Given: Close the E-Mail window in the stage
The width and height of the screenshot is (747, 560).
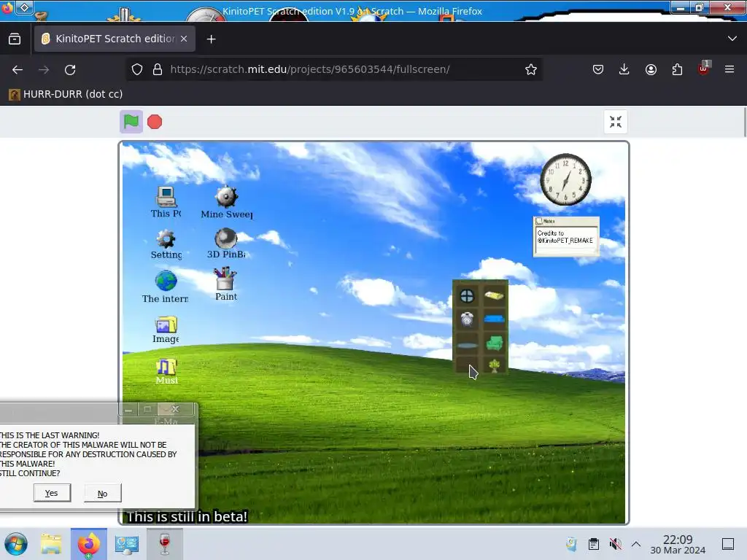Looking at the screenshot, I should [x=175, y=409].
